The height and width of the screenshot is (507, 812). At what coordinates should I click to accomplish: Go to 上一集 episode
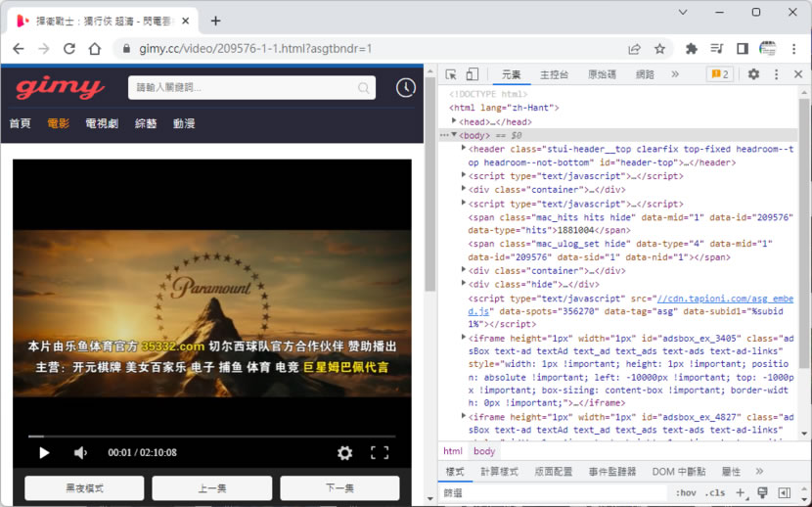[211, 487]
